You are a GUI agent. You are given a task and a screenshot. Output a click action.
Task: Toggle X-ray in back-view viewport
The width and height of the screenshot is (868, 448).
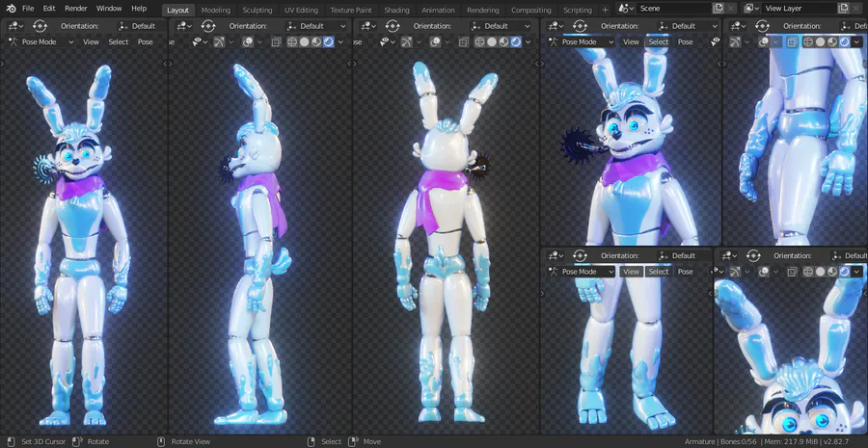click(464, 42)
